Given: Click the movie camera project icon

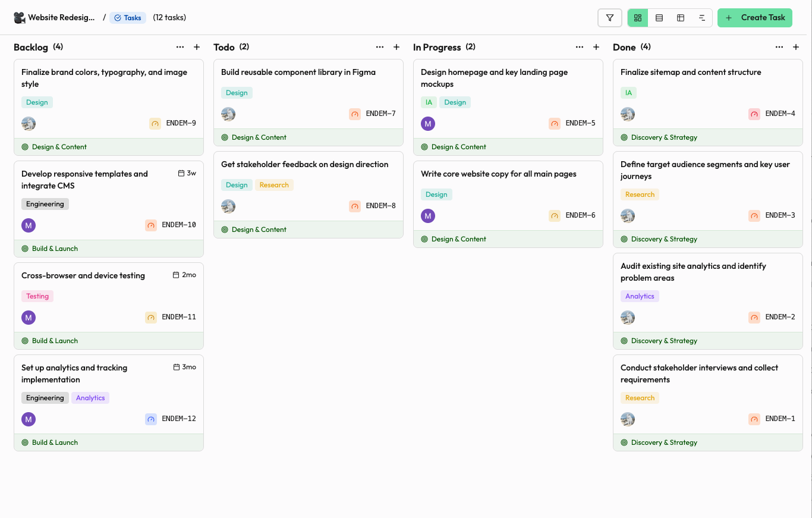Looking at the screenshot, I should 19,17.
